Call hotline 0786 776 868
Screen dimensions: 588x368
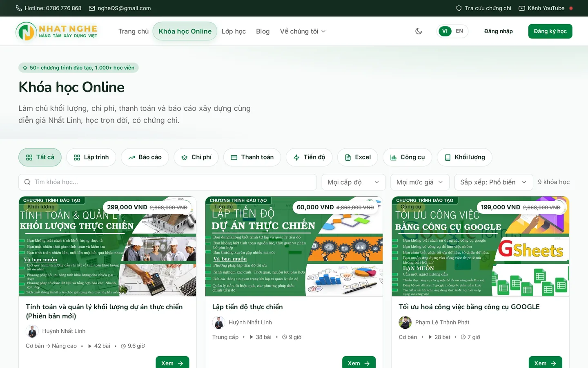tap(53, 8)
